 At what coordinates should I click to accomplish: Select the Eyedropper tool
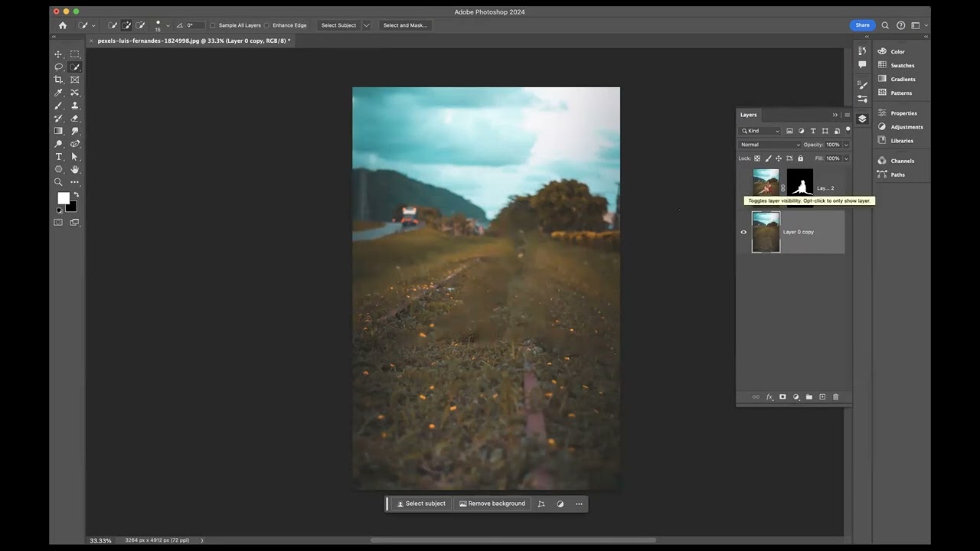pyautogui.click(x=58, y=93)
